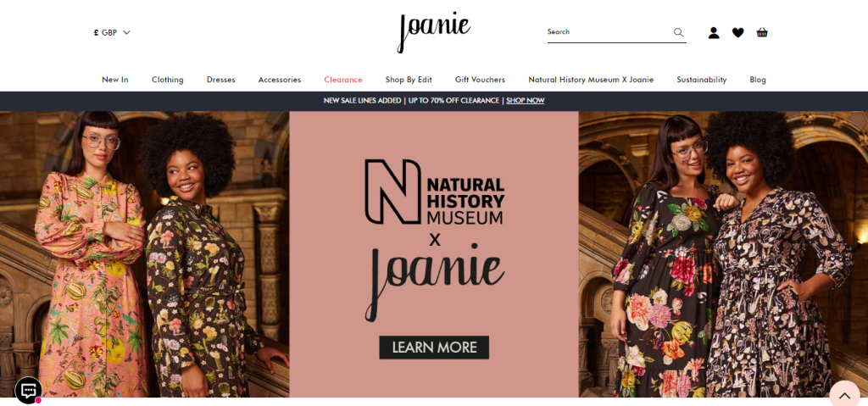Click the Joanie logo in header
This screenshot has height=406, width=868.
(x=434, y=32)
